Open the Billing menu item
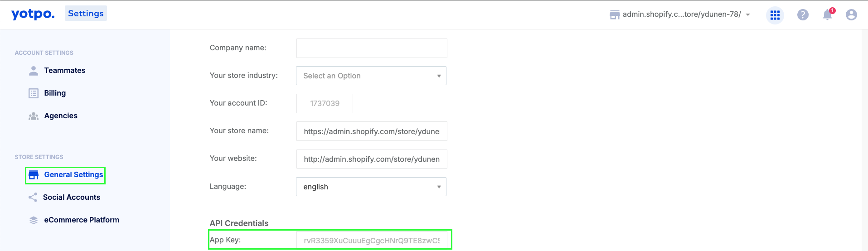This screenshot has height=251, width=868. (55, 93)
